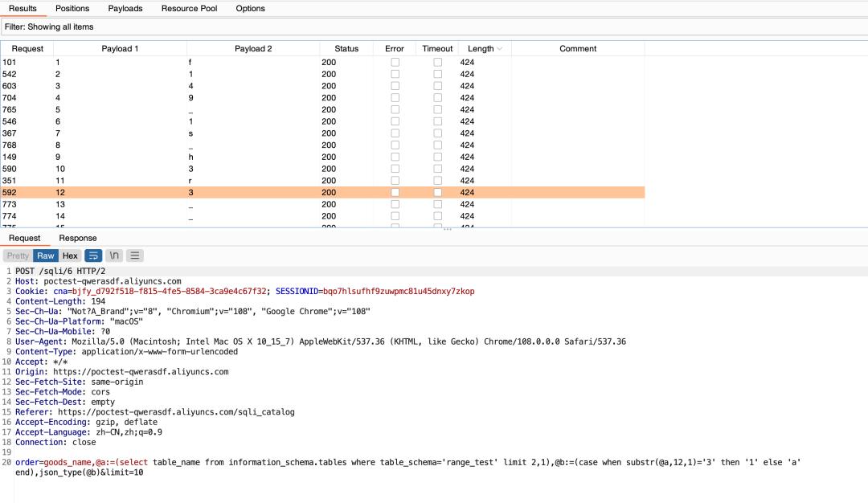Toggle Error checkbox for request 773
This screenshot has height=503, width=868.
(x=395, y=204)
